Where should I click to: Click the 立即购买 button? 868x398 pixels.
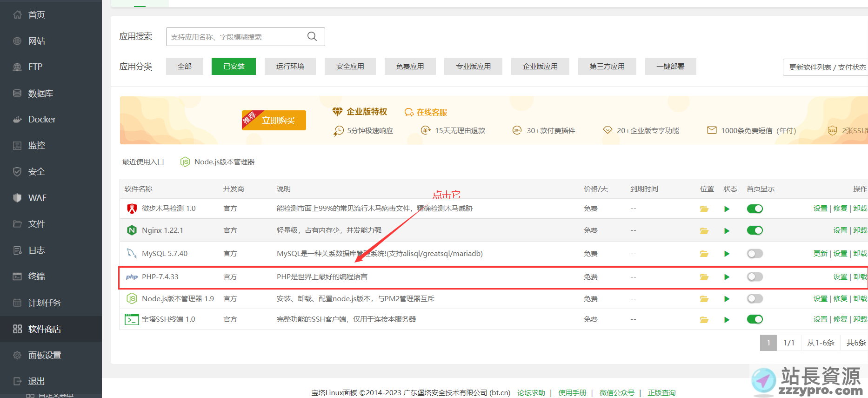(274, 120)
